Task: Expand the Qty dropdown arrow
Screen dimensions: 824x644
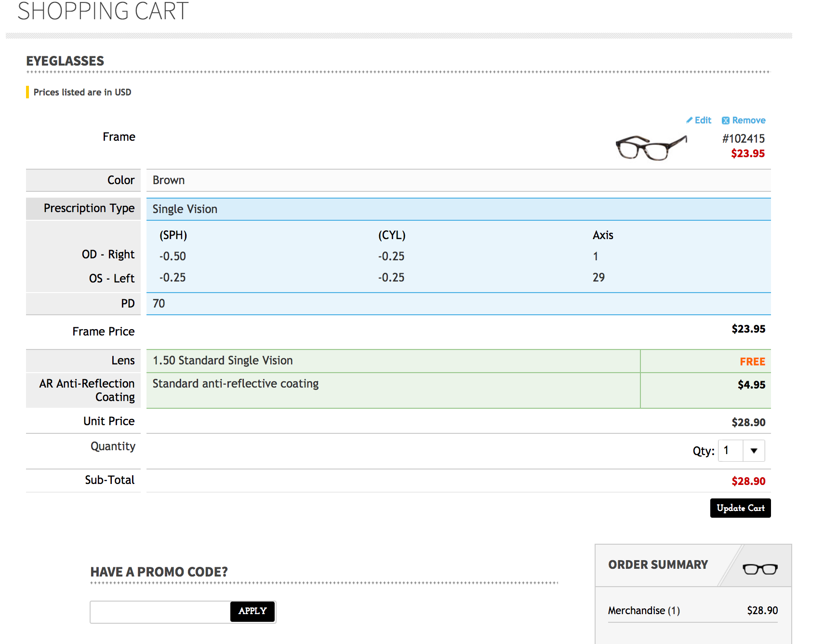Action: coord(754,451)
